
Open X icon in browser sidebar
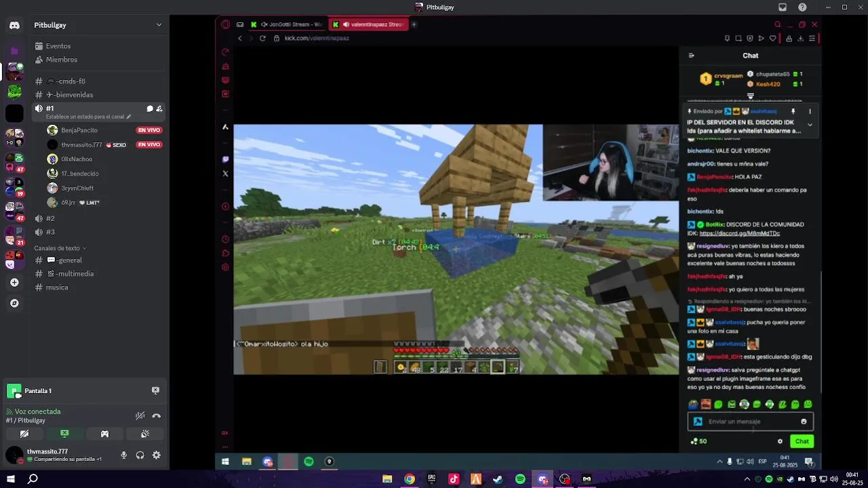pos(225,174)
